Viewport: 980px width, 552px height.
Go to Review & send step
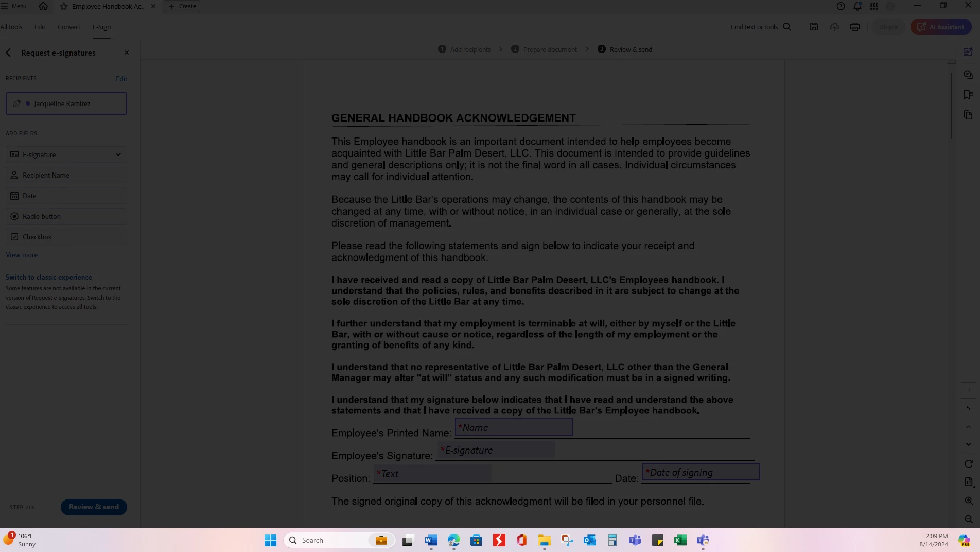[x=625, y=49]
